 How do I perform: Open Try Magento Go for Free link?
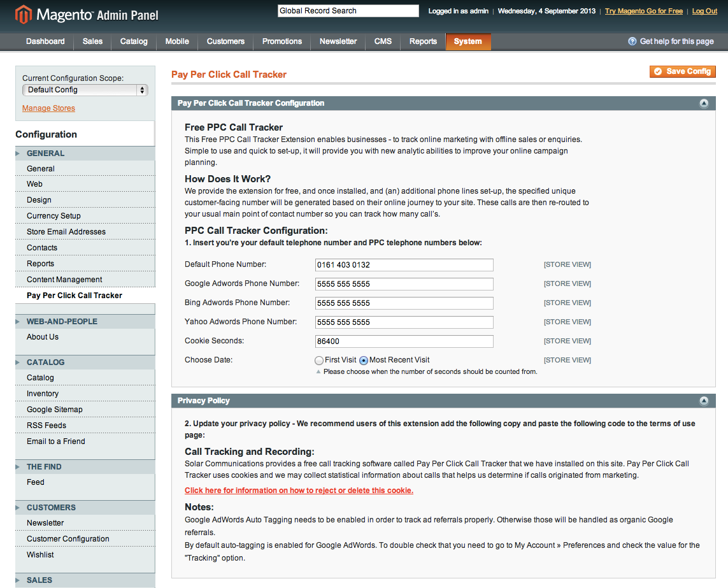[643, 11]
